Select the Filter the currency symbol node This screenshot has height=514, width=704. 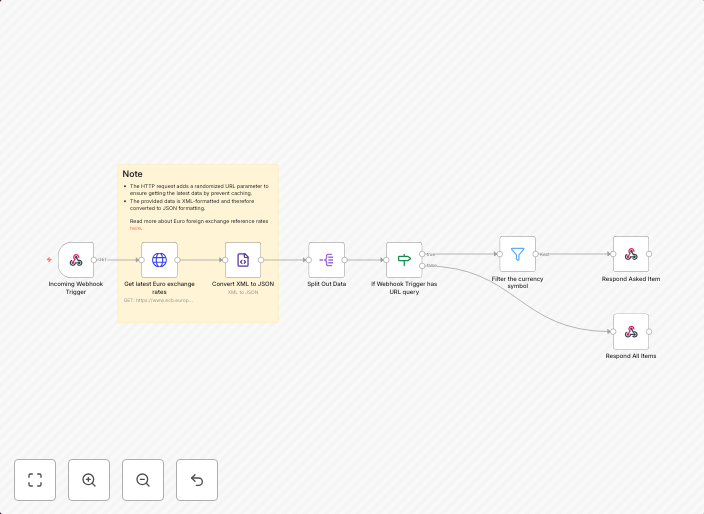517,254
